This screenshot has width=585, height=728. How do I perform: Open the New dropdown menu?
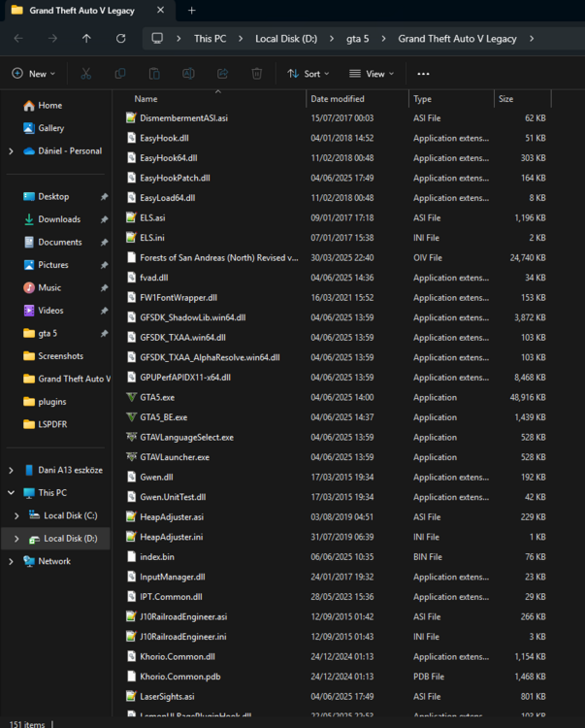point(34,74)
